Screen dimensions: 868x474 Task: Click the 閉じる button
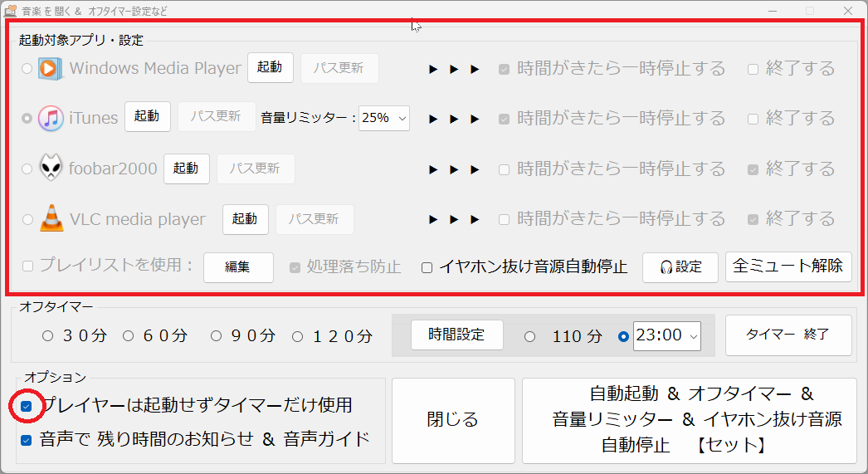click(453, 421)
